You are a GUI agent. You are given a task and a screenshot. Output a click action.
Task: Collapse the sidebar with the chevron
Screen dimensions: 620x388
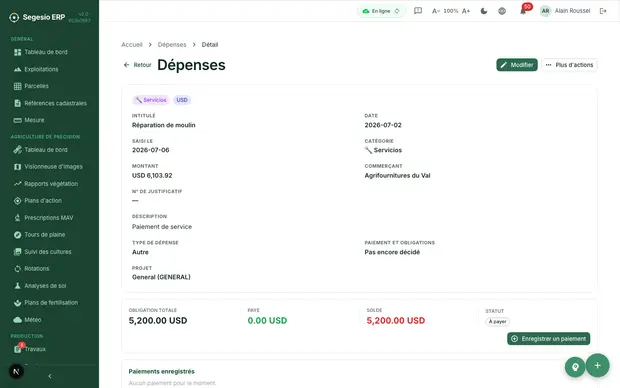coord(50,376)
